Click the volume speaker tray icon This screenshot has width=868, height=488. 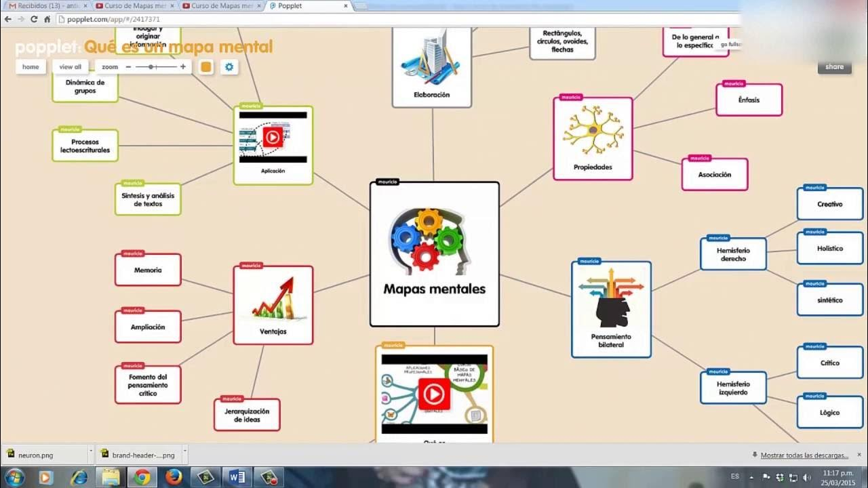pyautogui.click(x=806, y=477)
